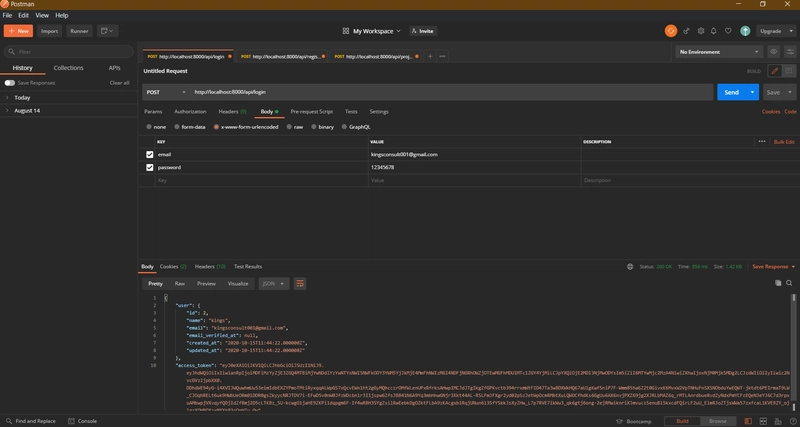Viewport: 800px width, 427px height.
Task: Open the Save Response dropdown
Action: click(773, 267)
